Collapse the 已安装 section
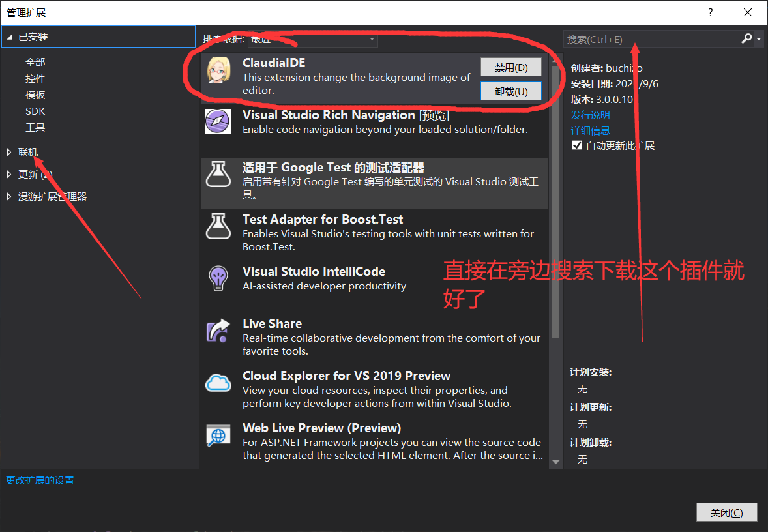 (x=8, y=37)
